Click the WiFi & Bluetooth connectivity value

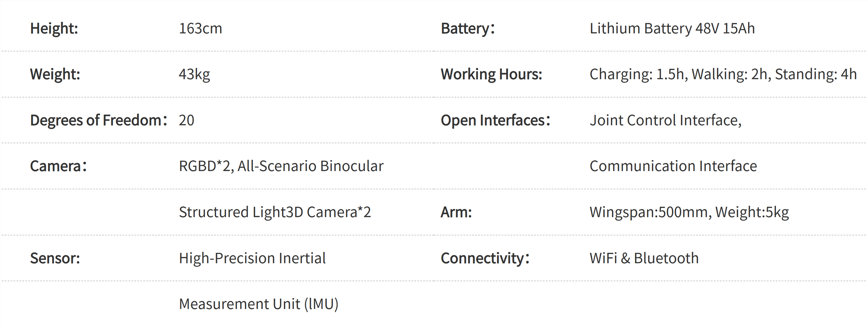click(644, 258)
